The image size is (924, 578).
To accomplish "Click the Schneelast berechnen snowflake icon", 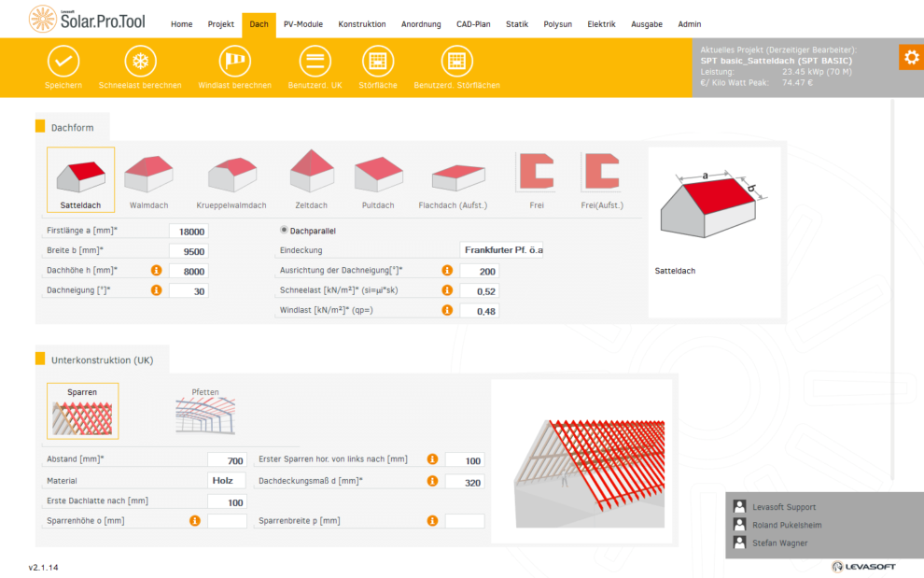I will (x=141, y=63).
